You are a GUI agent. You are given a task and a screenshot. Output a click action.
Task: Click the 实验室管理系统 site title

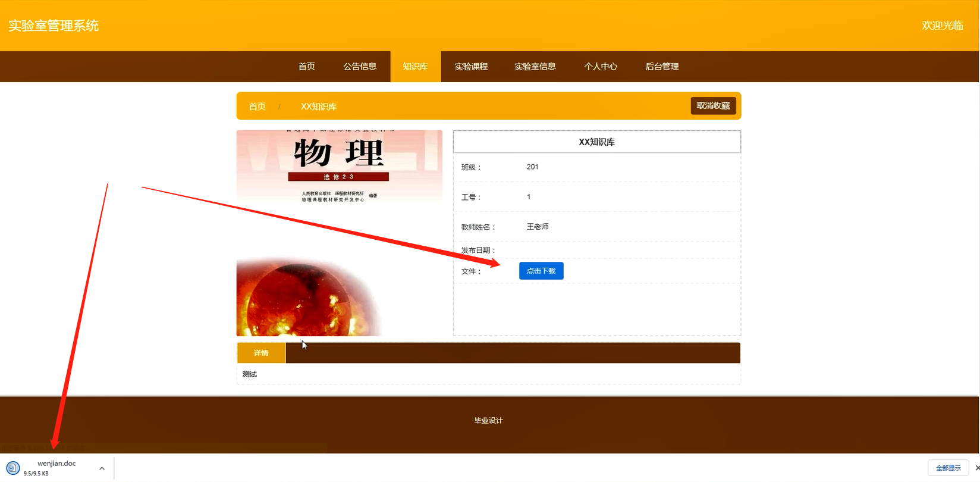54,26
